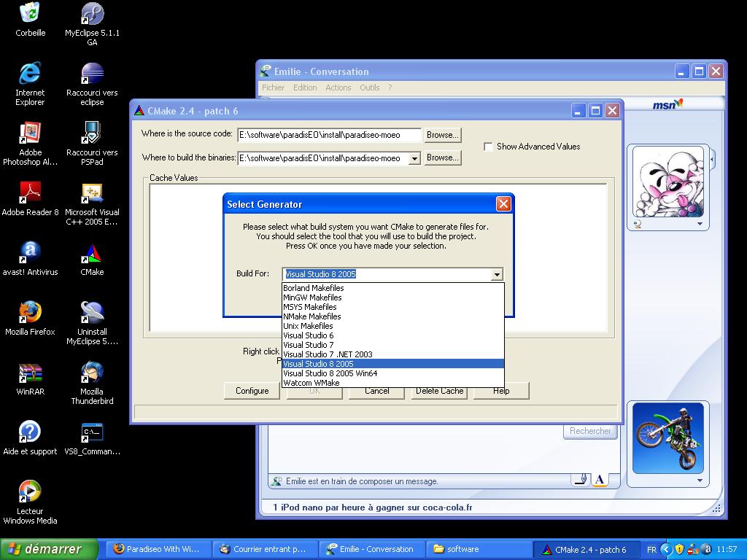747x560 pixels.
Task: Open Microsoft Visual C++ 2005 Express icon
Action: tap(92, 194)
